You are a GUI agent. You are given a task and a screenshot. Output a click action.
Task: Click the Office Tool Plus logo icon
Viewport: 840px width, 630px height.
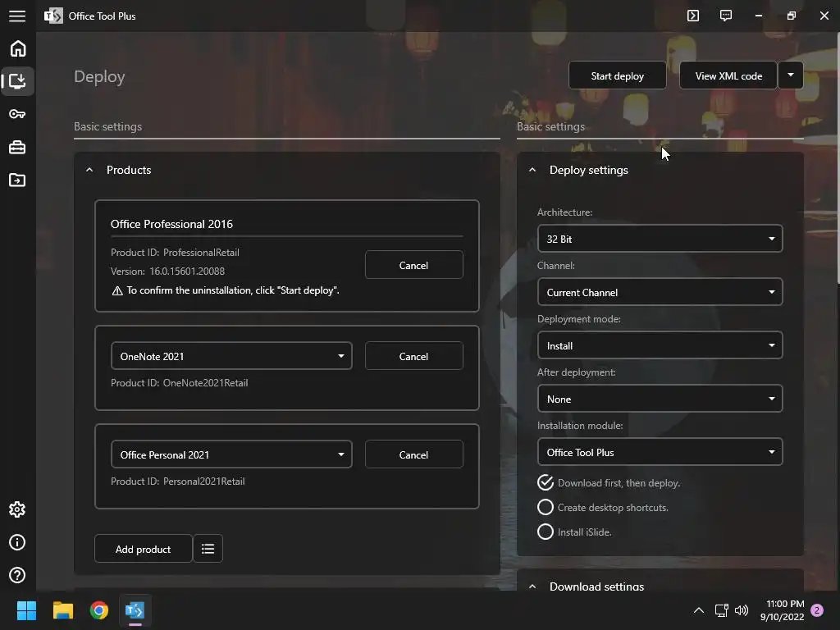pos(53,16)
